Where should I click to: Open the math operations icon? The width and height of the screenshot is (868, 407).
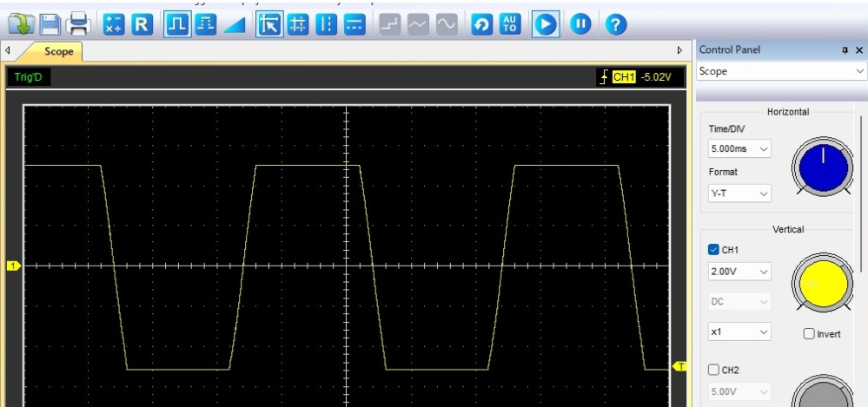tap(114, 24)
